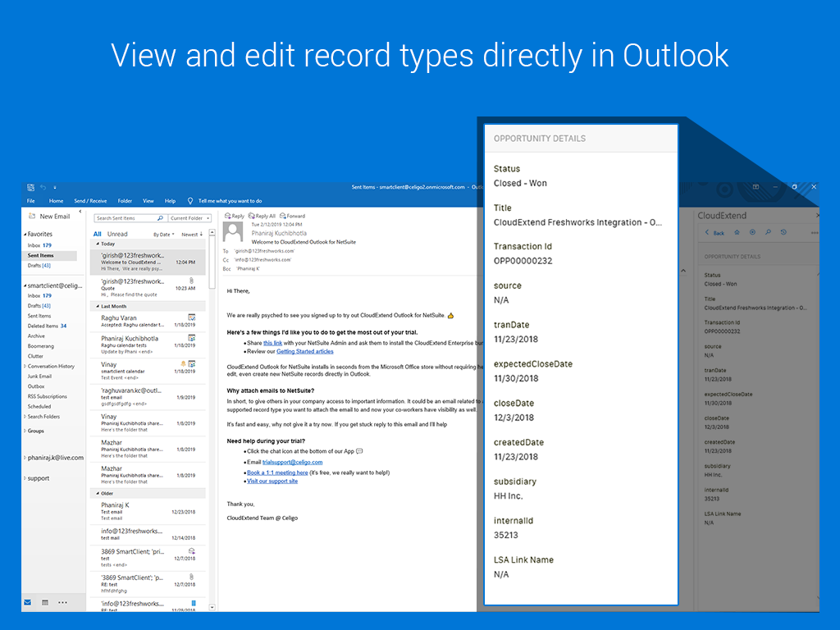Viewport: 840px width, 630px height.
Task: Open the Current Folder scope dropdown
Action: [x=190, y=218]
